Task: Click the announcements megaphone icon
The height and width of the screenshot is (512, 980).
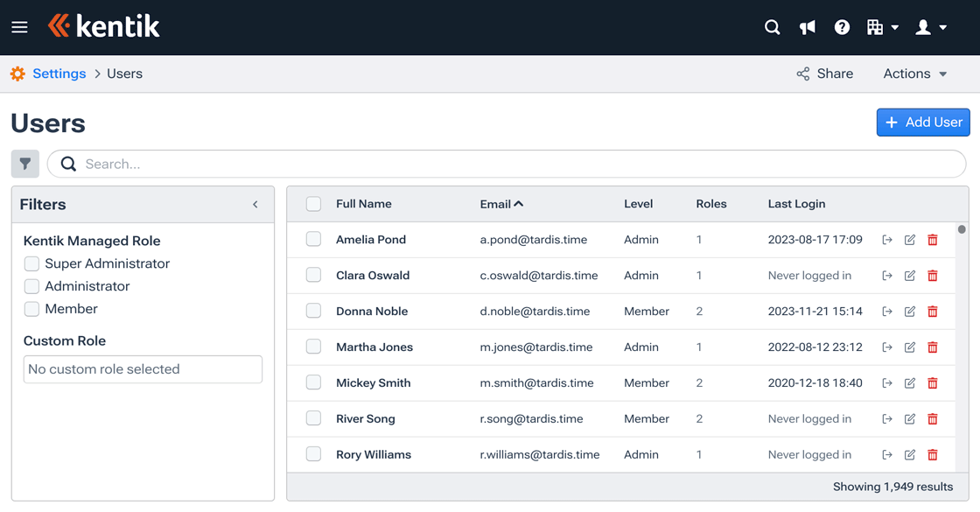Action: pos(807,27)
